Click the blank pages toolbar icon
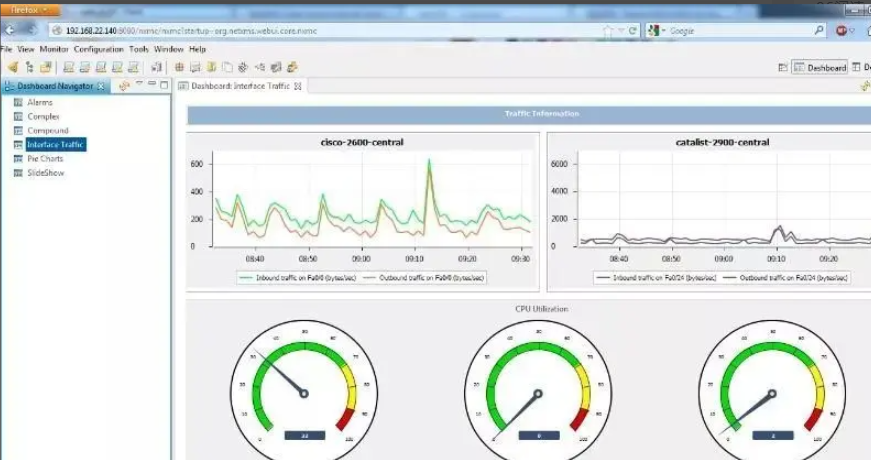The height and width of the screenshot is (460, 871). [x=227, y=67]
